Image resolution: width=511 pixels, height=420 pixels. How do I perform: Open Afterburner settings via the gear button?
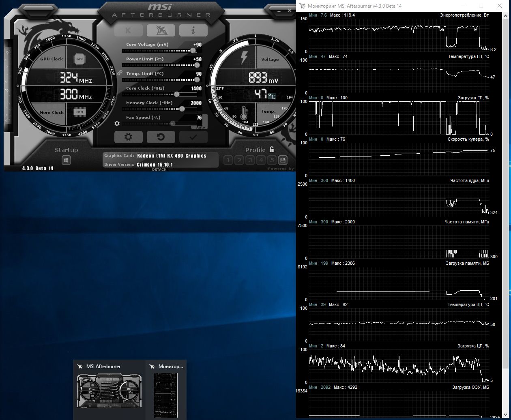click(x=128, y=137)
